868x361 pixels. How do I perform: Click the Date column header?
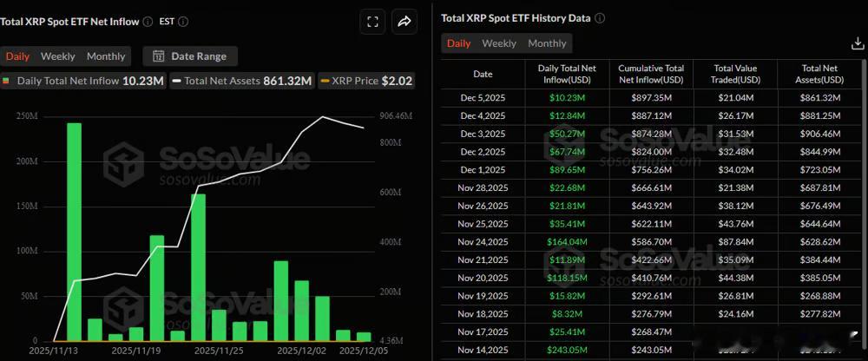tap(483, 74)
